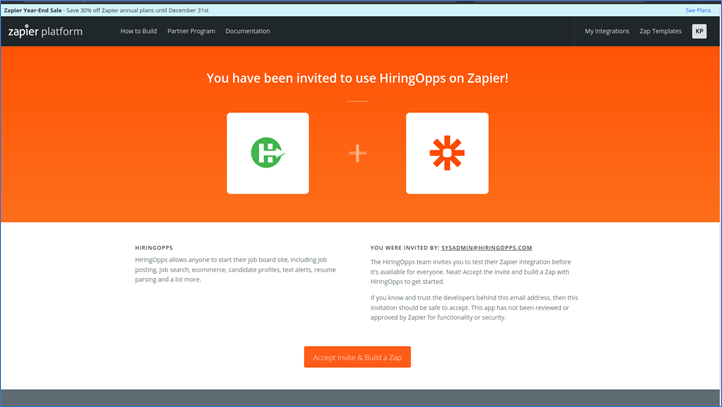Click the HiringOpps job board description paragraph
This screenshot has height=407, width=722.
[235, 269]
